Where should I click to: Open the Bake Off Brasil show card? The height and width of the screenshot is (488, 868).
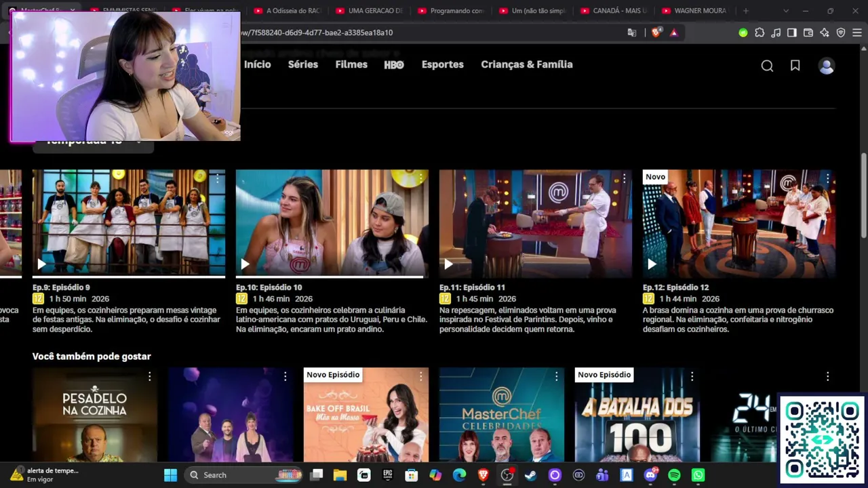[366, 415]
